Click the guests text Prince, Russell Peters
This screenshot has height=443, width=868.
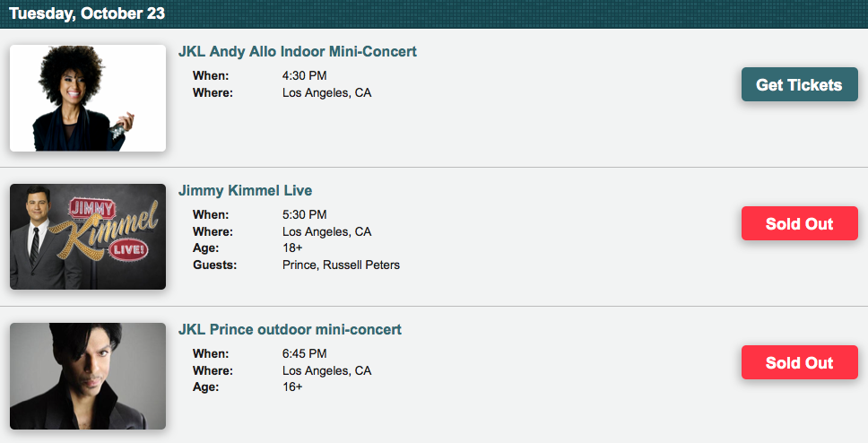point(341,265)
